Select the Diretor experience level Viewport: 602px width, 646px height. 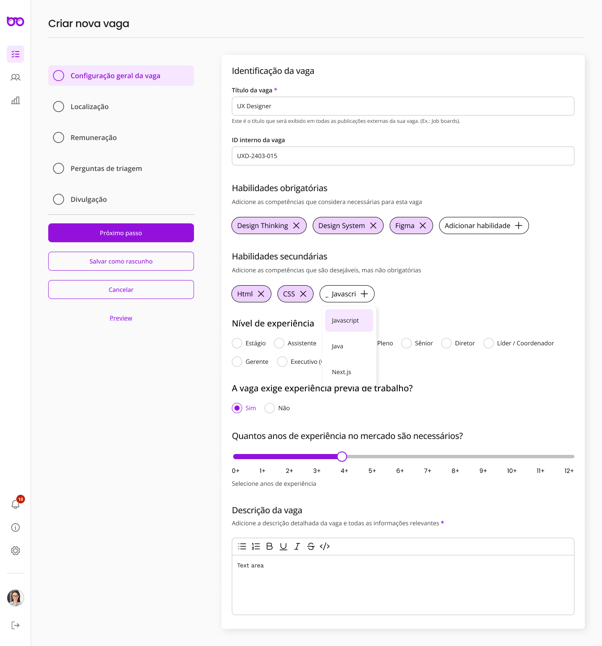pos(447,343)
